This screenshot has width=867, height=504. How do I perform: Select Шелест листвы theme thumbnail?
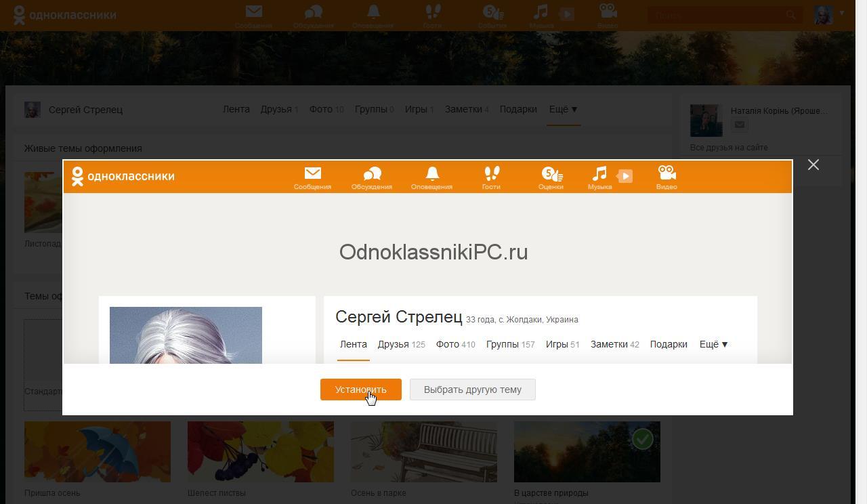click(261, 452)
